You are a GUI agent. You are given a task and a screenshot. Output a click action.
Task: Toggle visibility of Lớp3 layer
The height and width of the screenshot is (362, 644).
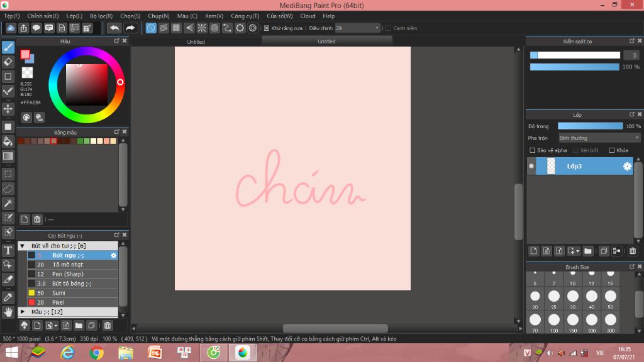531,166
